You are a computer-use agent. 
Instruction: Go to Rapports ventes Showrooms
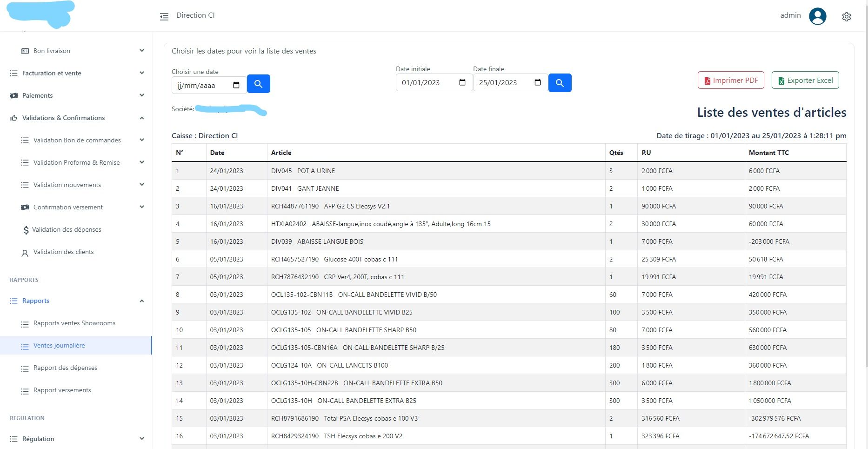[x=74, y=323]
